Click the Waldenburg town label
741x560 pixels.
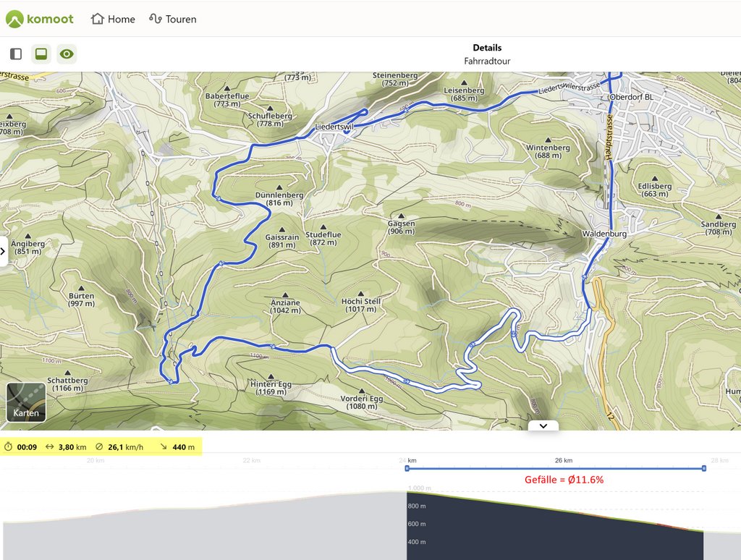pyautogui.click(x=604, y=234)
